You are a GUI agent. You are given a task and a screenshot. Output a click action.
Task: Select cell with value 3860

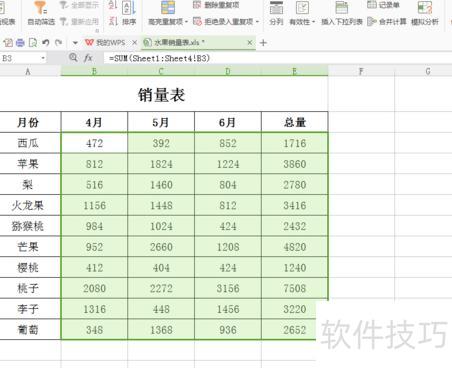pyautogui.click(x=295, y=164)
